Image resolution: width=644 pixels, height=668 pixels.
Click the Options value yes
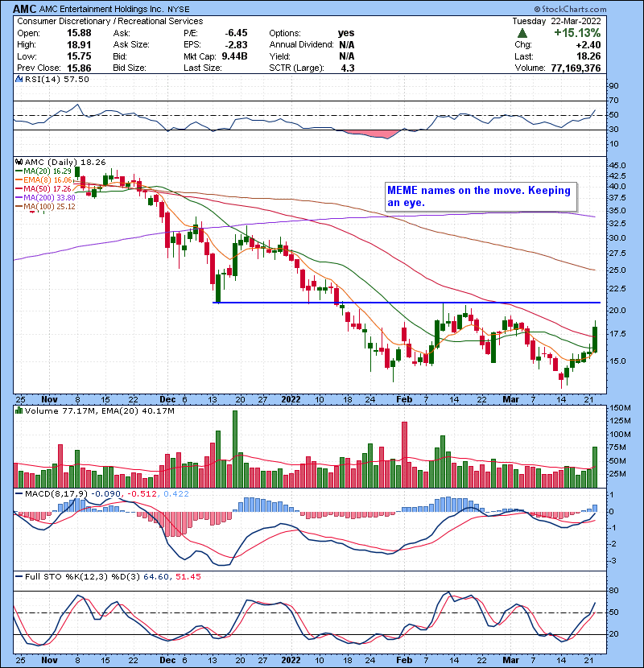346,33
